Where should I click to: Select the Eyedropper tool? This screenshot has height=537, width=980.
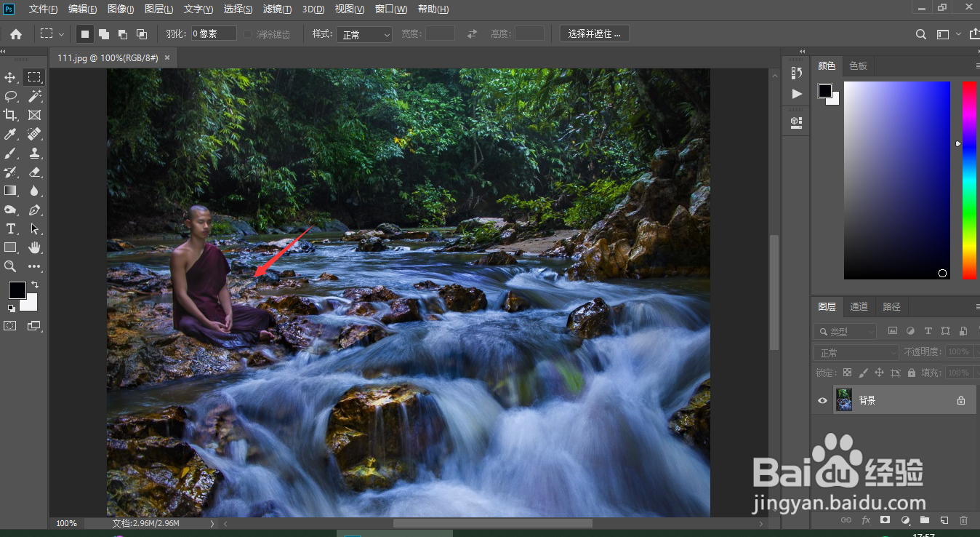pyautogui.click(x=11, y=134)
